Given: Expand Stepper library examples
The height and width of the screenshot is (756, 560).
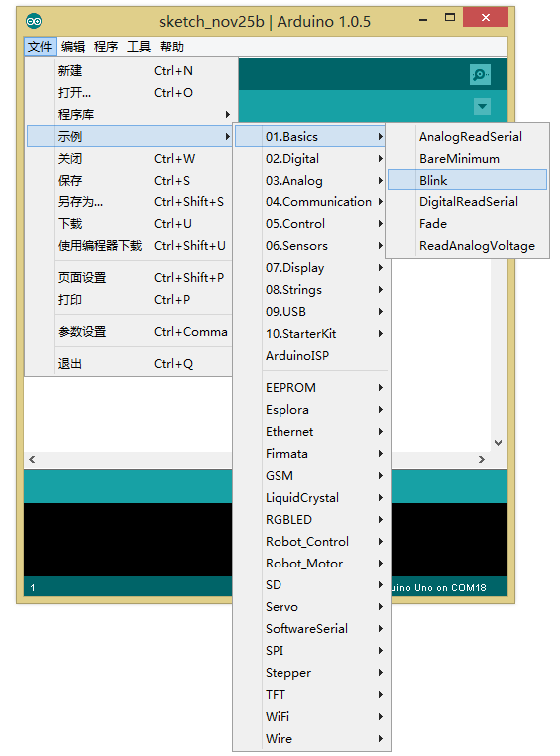Looking at the screenshot, I should pos(310,672).
